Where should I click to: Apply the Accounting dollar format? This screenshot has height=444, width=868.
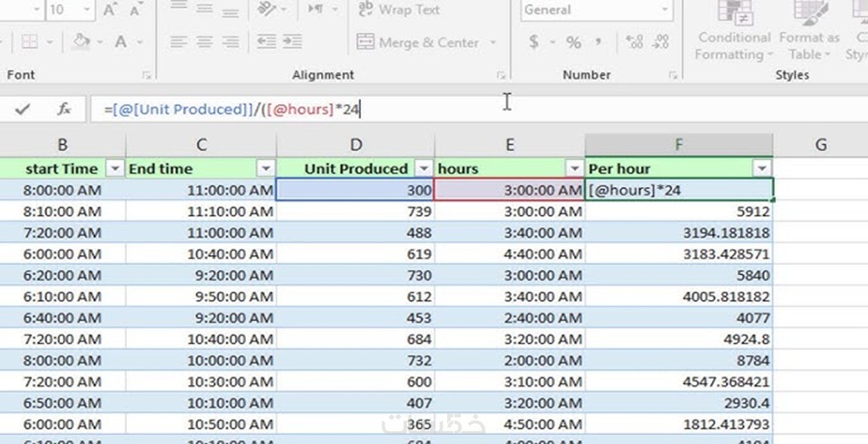(x=534, y=42)
